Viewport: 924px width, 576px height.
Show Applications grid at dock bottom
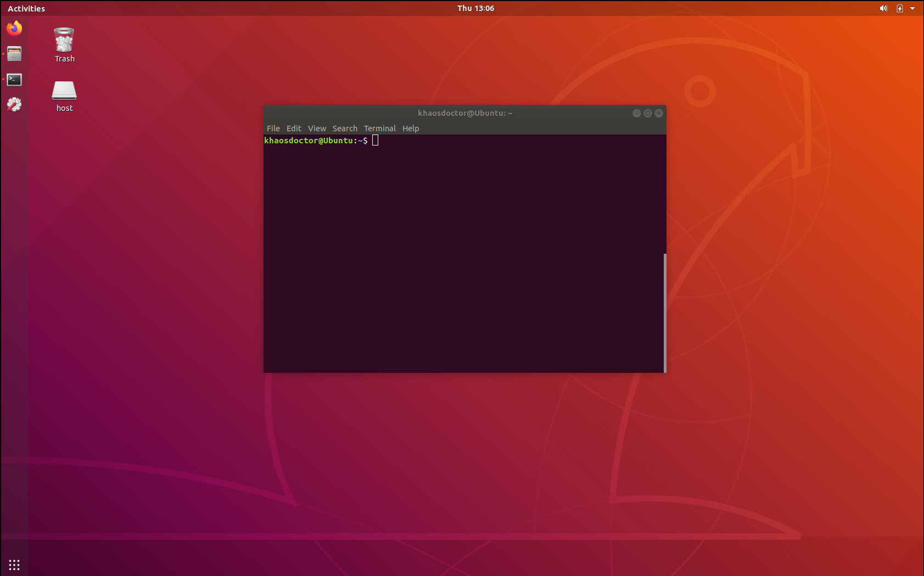14,564
